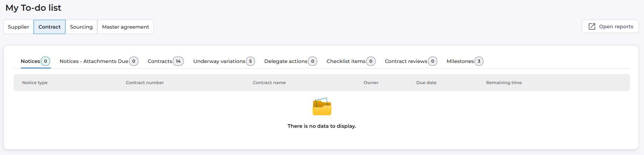Select the Contract tab
This screenshot has height=155, width=644.
[49, 27]
